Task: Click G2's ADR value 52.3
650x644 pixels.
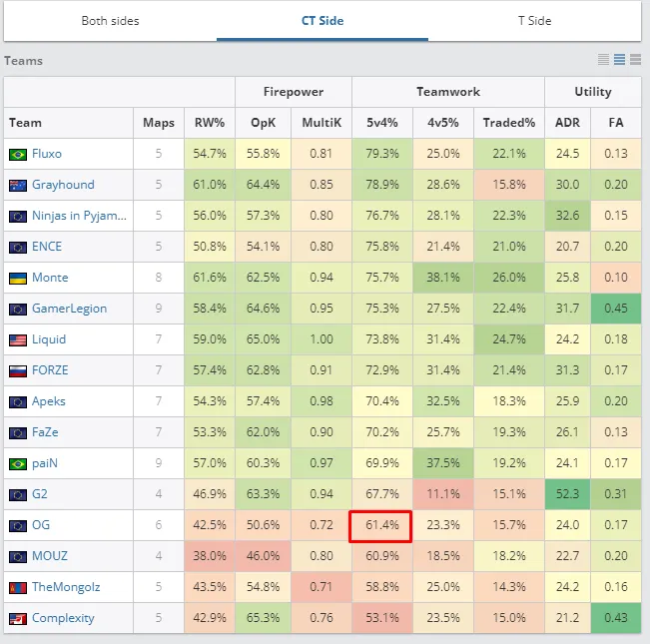Action: 567,494
